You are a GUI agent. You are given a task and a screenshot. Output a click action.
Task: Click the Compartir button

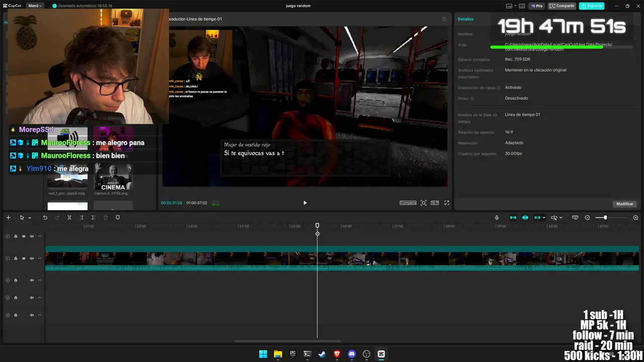(562, 6)
